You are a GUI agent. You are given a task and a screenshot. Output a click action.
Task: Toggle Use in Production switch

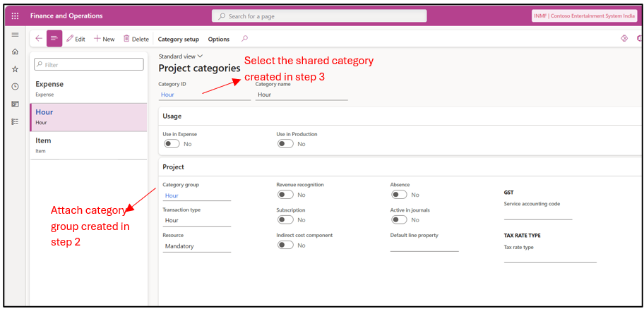coord(285,144)
